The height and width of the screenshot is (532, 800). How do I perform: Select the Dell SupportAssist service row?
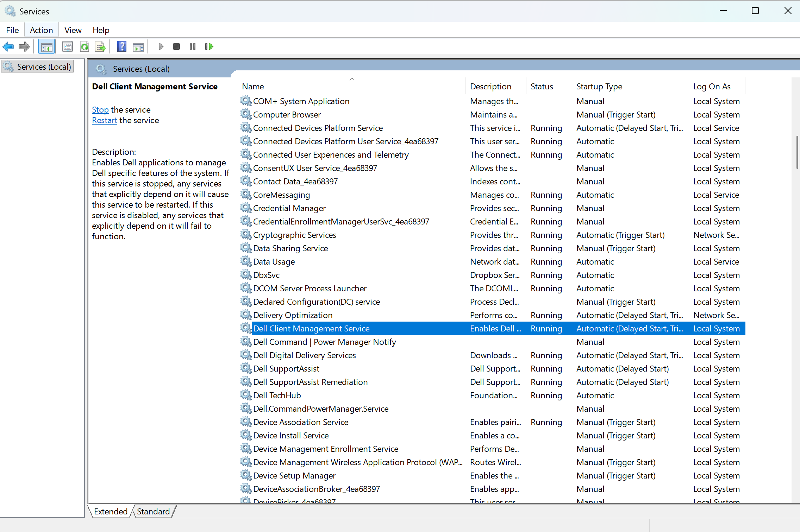click(286, 369)
